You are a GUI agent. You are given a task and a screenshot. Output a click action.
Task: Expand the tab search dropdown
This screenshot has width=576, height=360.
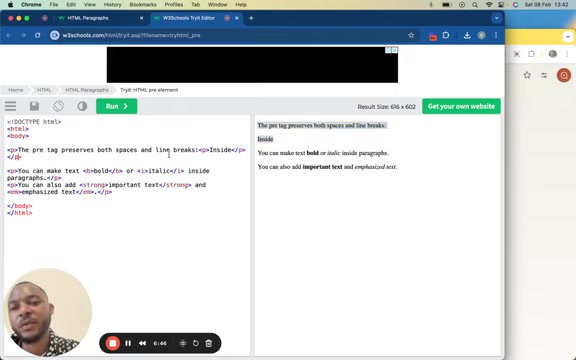coord(496,18)
